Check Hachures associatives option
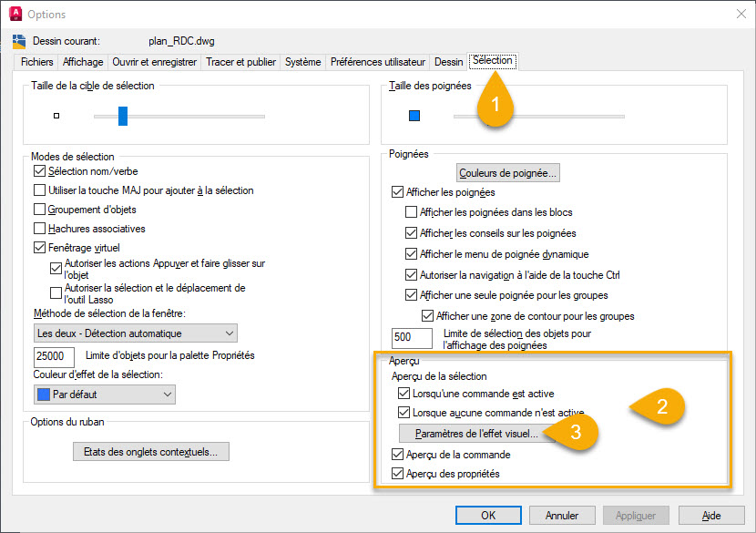This screenshot has width=756, height=533. point(39,229)
